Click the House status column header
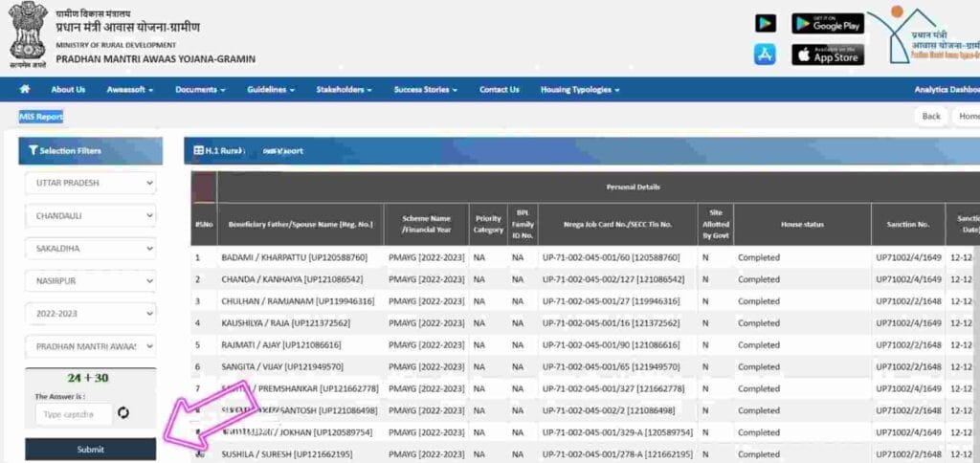This screenshot has width=980, height=463. point(803,224)
